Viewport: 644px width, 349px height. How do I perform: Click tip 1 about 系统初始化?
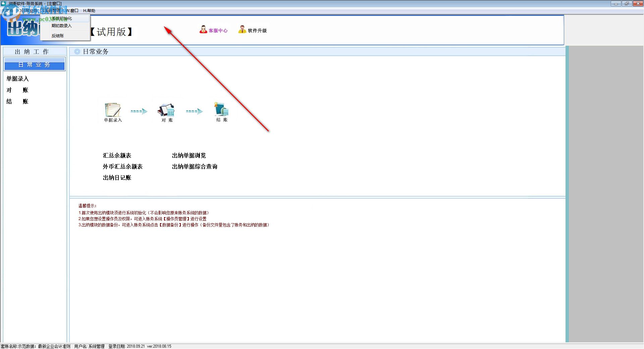(x=144, y=213)
